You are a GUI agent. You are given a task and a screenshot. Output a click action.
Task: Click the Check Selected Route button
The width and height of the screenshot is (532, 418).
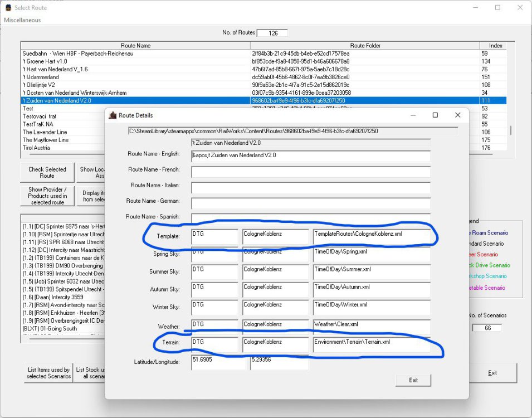click(47, 173)
